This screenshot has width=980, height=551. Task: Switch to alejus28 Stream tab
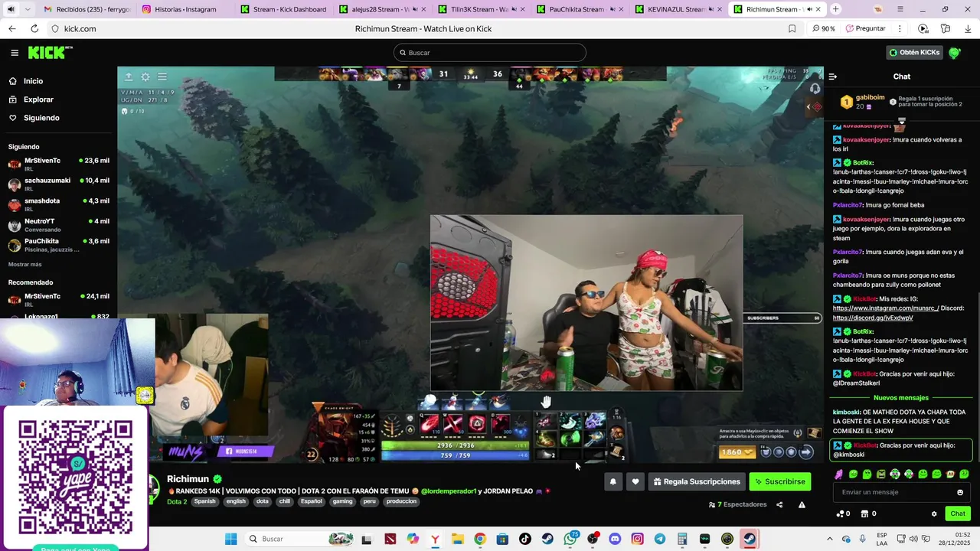pyautogui.click(x=381, y=9)
